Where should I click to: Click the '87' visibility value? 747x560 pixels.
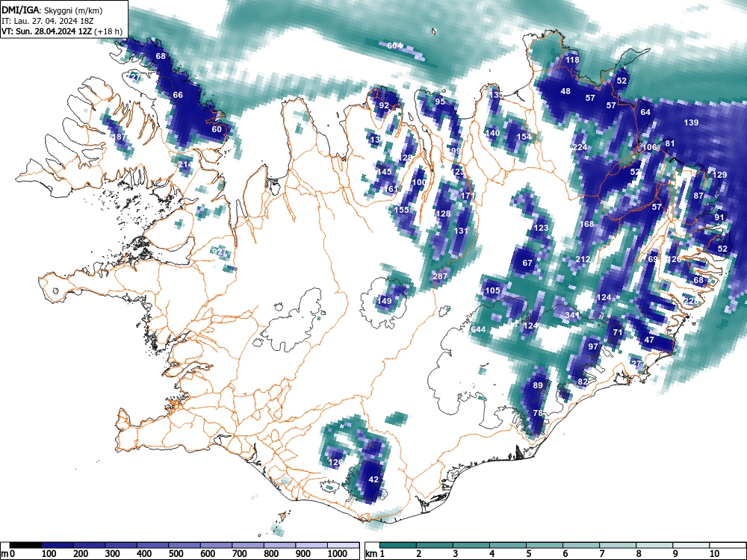tap(699, 196)
